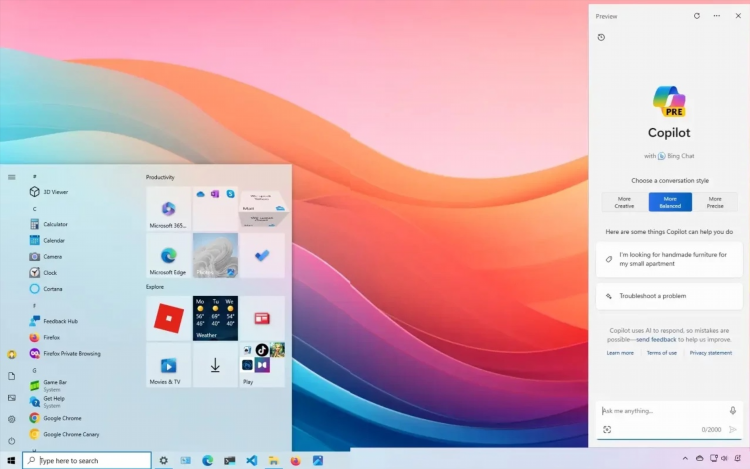Choose the handmade furniture suggestion
Viewport: 750px width, 469px height.
click(x=669, y=259)
